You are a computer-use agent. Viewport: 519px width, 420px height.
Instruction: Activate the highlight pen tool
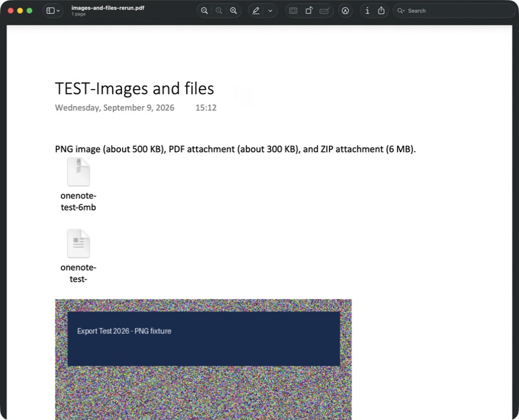coord(256,11)
